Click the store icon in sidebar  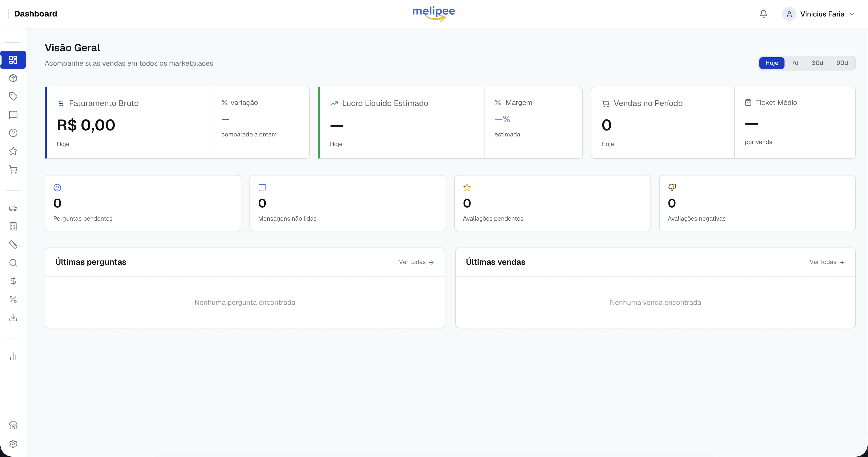(13, 425)
